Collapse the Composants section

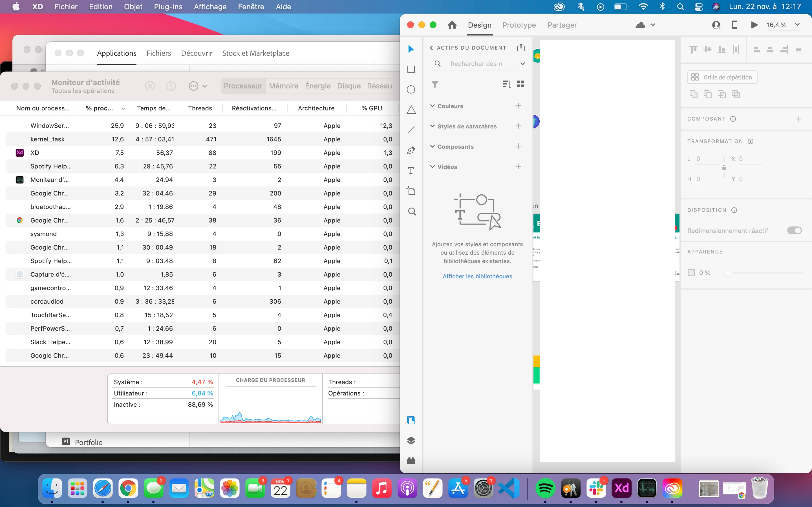433,146
